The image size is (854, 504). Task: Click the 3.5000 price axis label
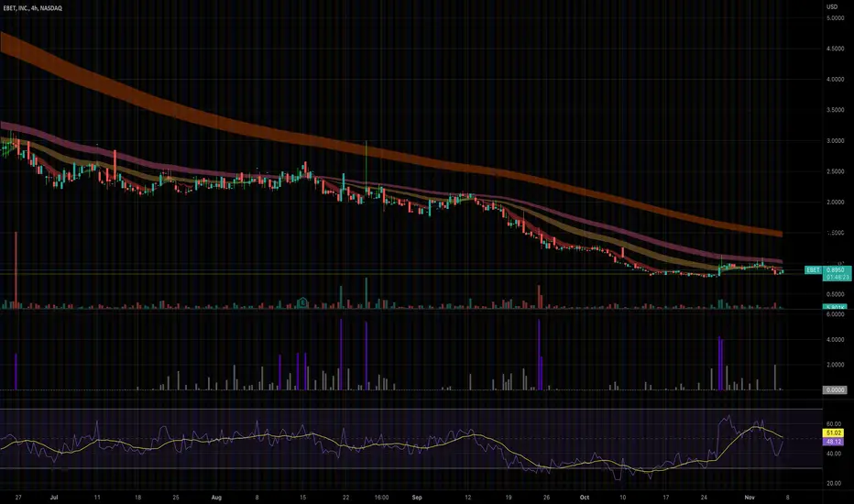coord(835,110)
